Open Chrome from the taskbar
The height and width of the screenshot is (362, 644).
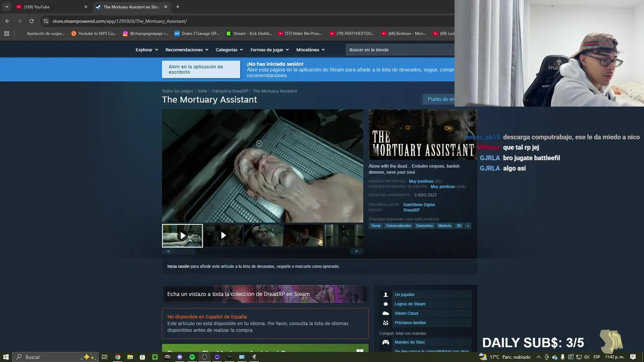pos(117,357)
